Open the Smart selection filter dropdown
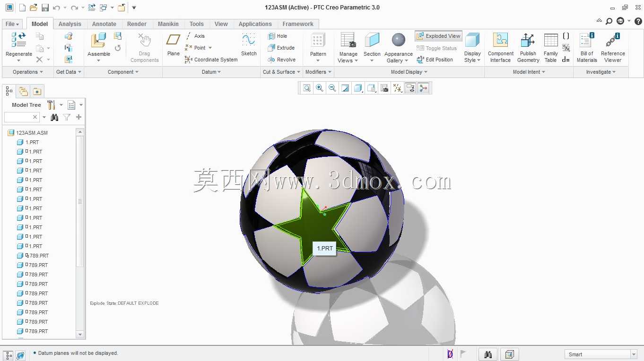This screenshot has height=361, width=644. tap(634, 354)
